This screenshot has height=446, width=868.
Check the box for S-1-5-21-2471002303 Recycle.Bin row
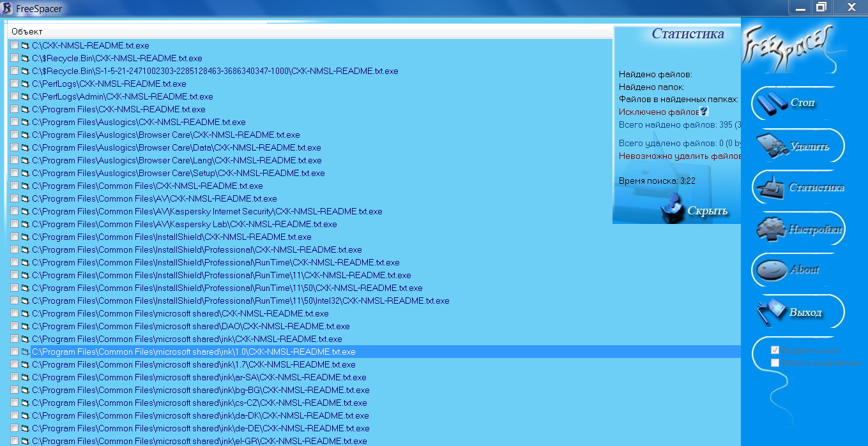point(15,71)
